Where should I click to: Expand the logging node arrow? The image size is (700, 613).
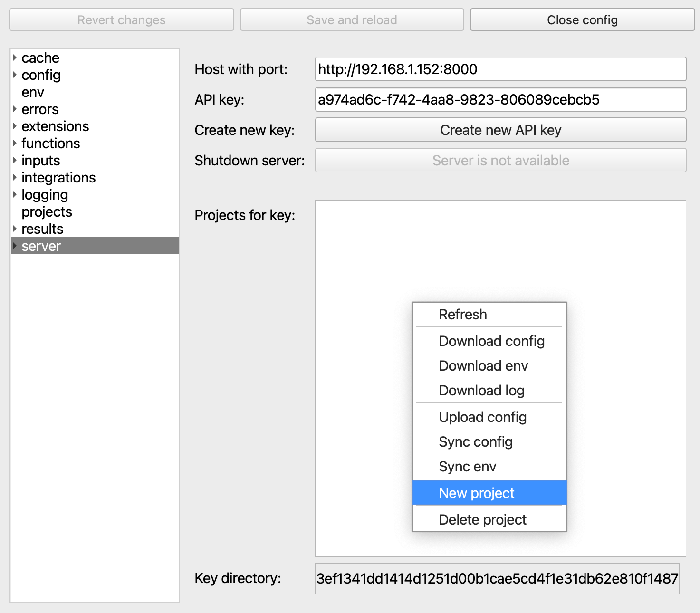click(15, 194)
